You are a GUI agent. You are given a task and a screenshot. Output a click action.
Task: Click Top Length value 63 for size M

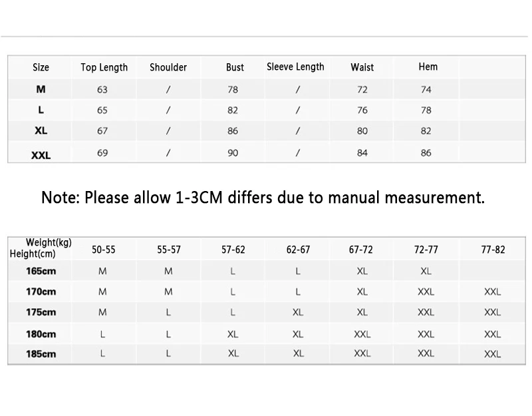click(102, 89)
